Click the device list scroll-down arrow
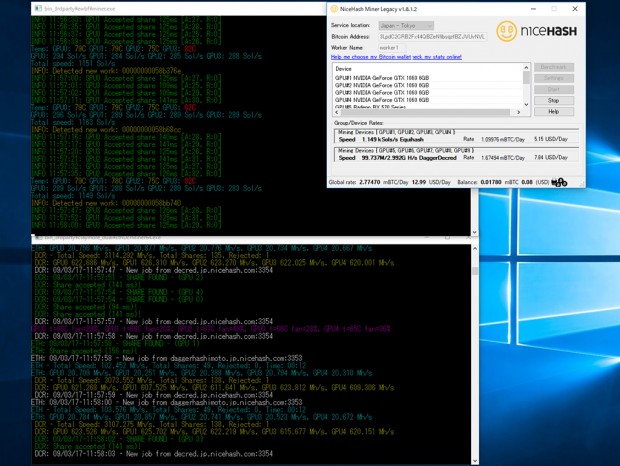The height and width of the screenshot is (466, 620). (x=526, y=104)
